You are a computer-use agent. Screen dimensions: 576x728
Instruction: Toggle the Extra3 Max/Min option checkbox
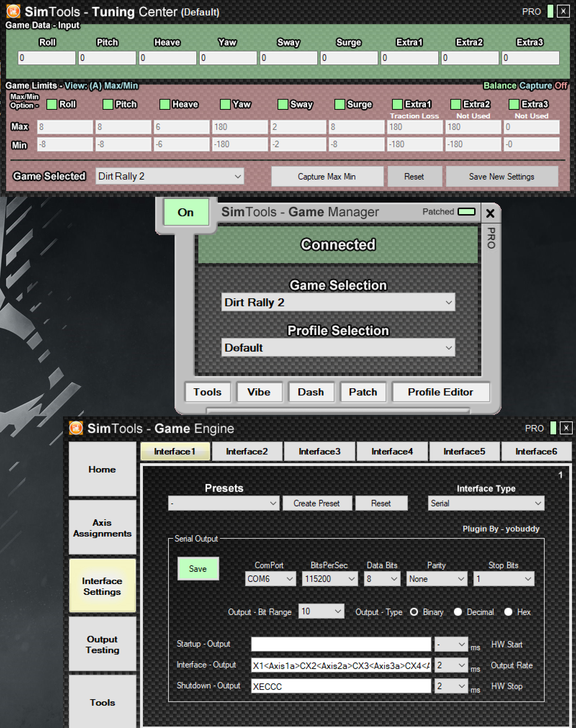coord(514,104)
